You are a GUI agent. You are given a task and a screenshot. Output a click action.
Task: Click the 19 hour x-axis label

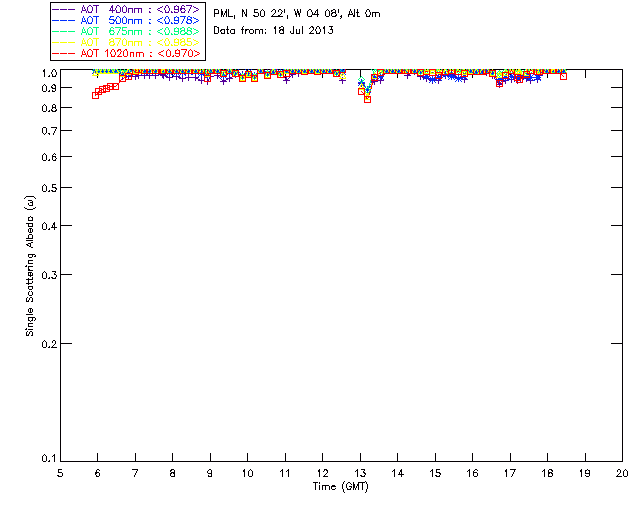(585, 473)
